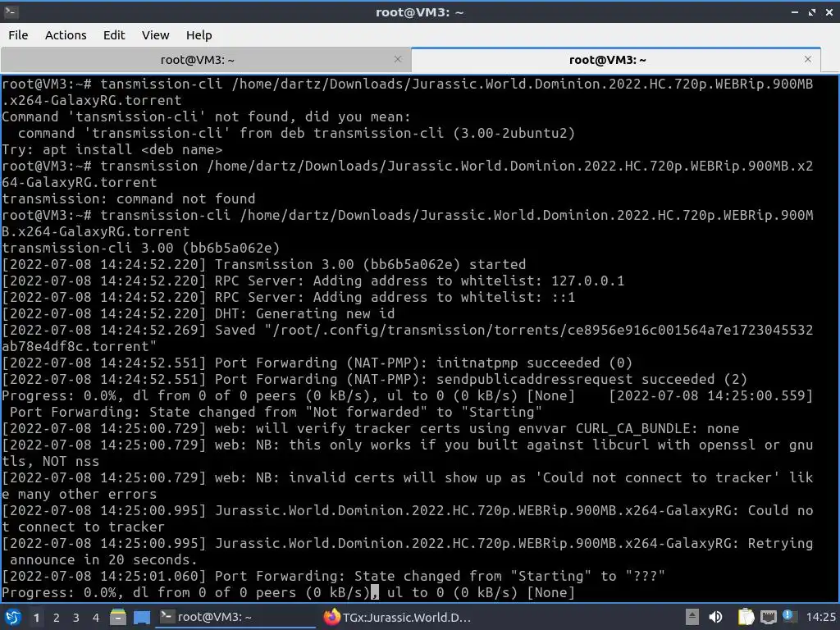This screenshot has width=840, height=630.
Task: Switch to workspace 4
Action: click(96, 618)
